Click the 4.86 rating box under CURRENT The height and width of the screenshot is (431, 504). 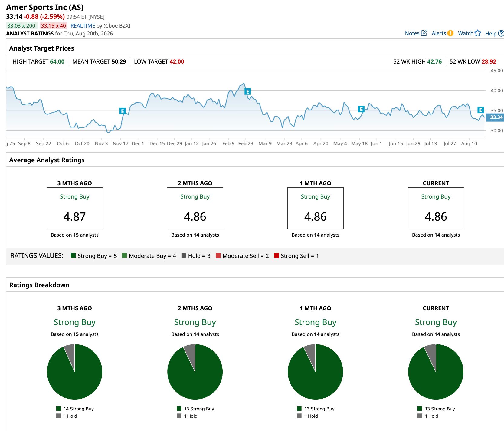(x=436, y=208)
